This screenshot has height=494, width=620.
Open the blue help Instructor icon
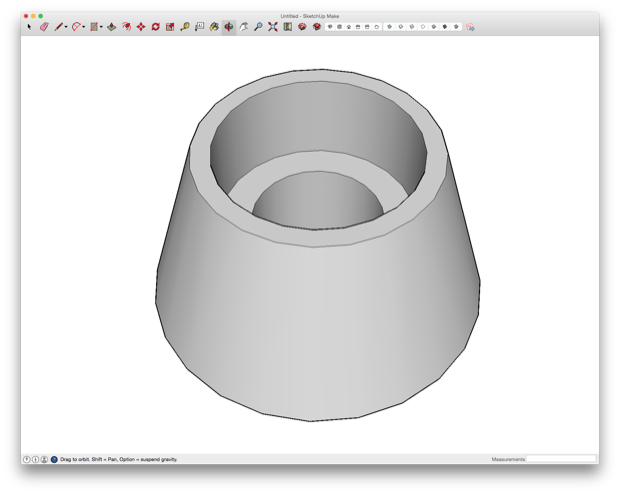click(x=54, y=459)
